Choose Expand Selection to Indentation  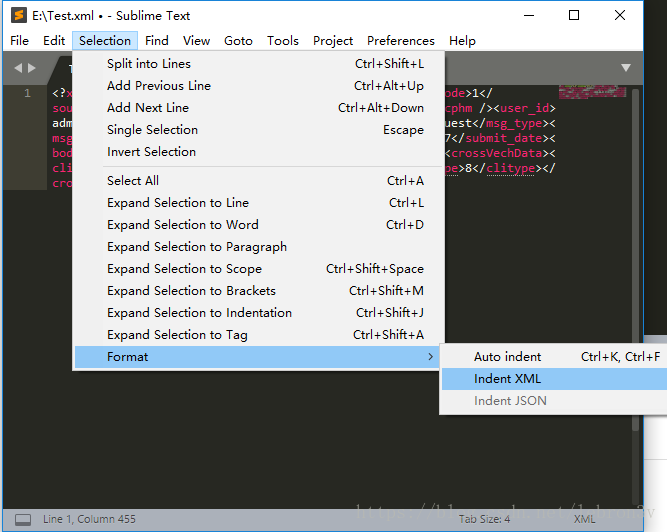pos(259,313)
